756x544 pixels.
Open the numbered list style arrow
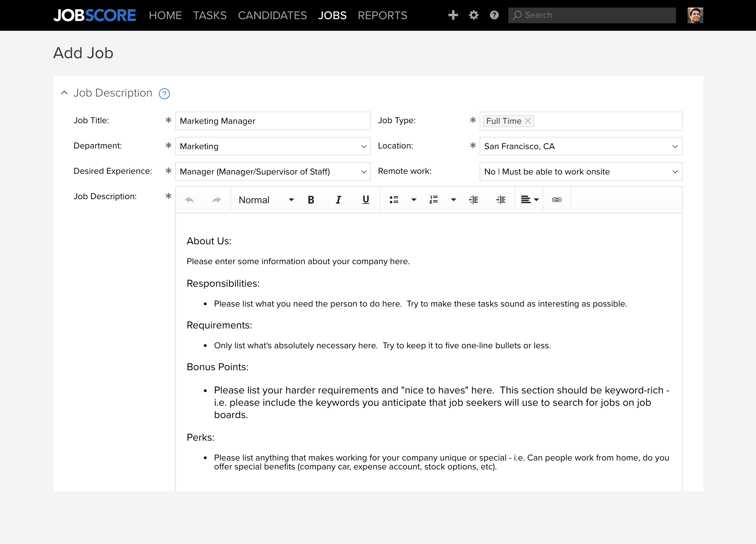pyautogui.click(x=453, y=200)
